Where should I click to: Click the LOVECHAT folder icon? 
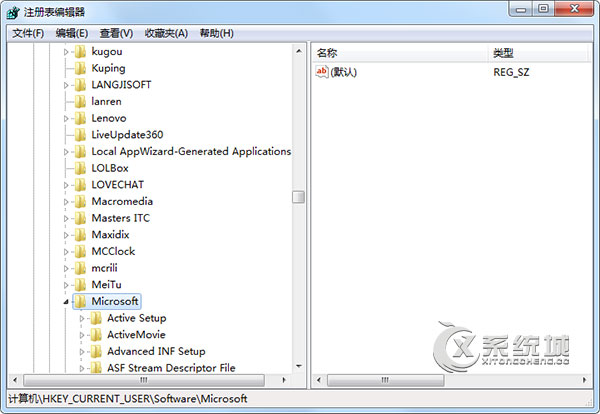pos(80,185)
